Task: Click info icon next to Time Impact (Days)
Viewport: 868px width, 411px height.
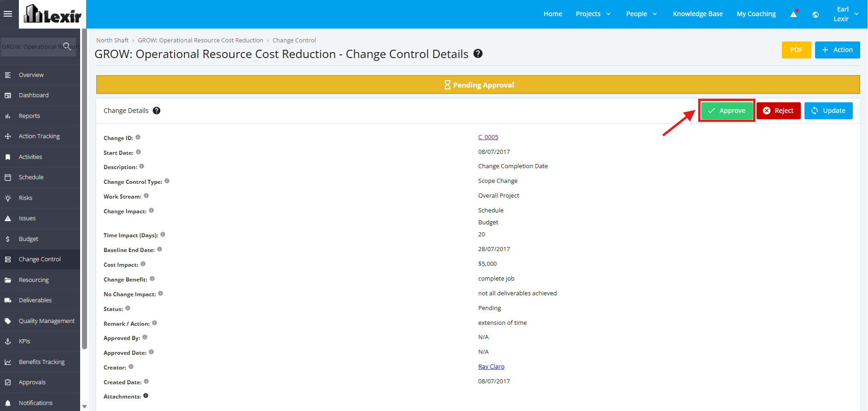Action: [163, 235]
